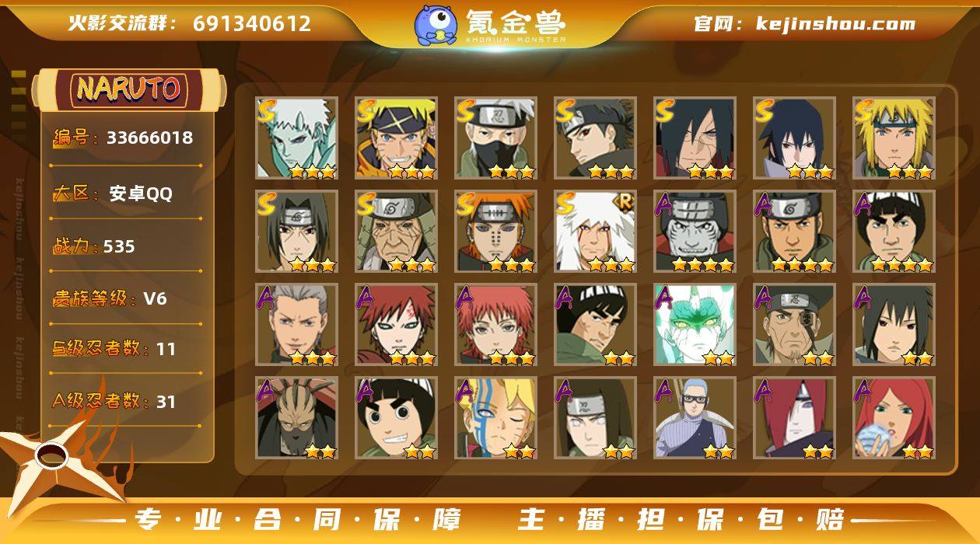Select the red-haired ninja with forehead tattoo
980x544 pixels.
point(396,325)
